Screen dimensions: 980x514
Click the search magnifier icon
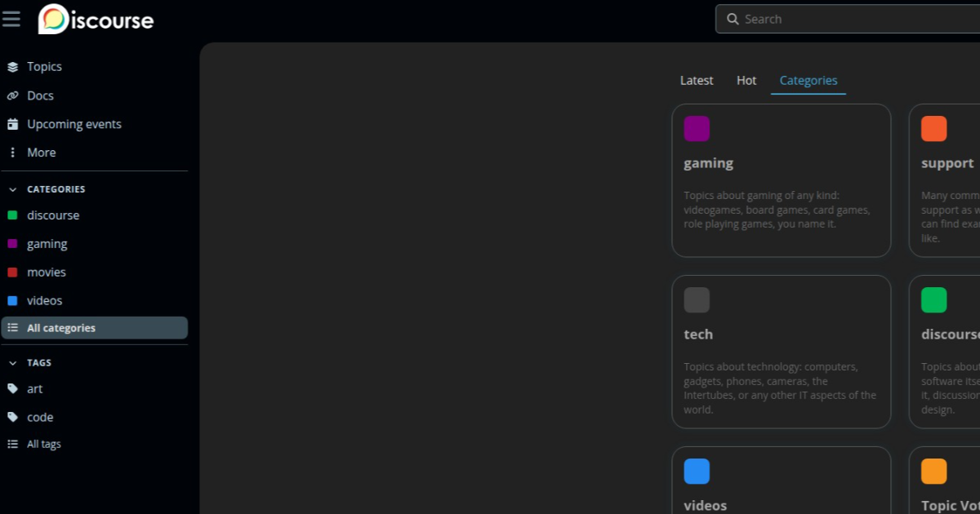(x=732, y=19)
